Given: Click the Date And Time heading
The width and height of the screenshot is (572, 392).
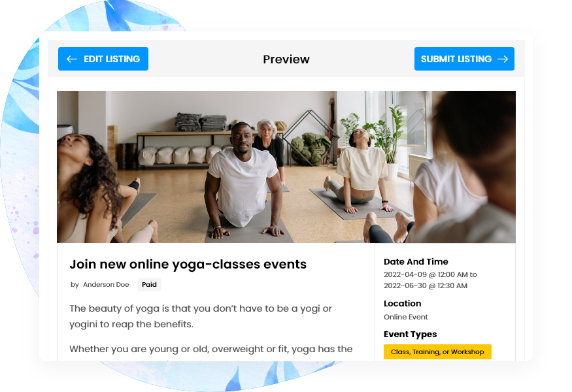Looking at the screenshot, I should [x=416, y=262].
